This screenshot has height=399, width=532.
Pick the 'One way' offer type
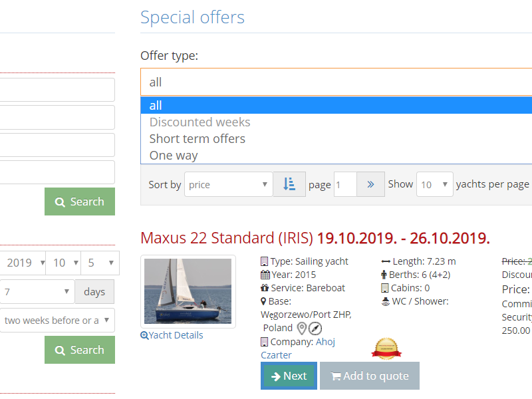174,156
